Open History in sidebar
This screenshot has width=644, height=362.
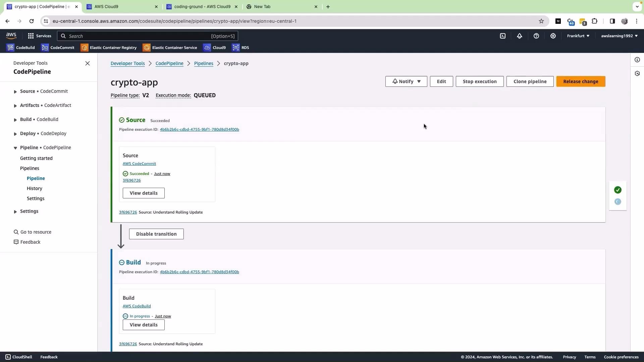(35, 188)
